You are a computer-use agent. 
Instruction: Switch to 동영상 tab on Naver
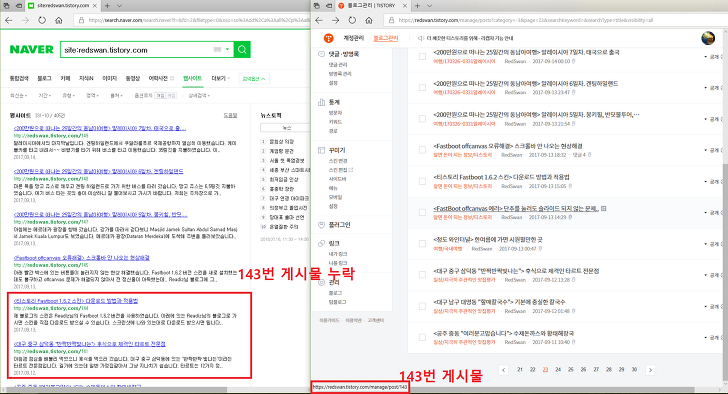[133, 79]
